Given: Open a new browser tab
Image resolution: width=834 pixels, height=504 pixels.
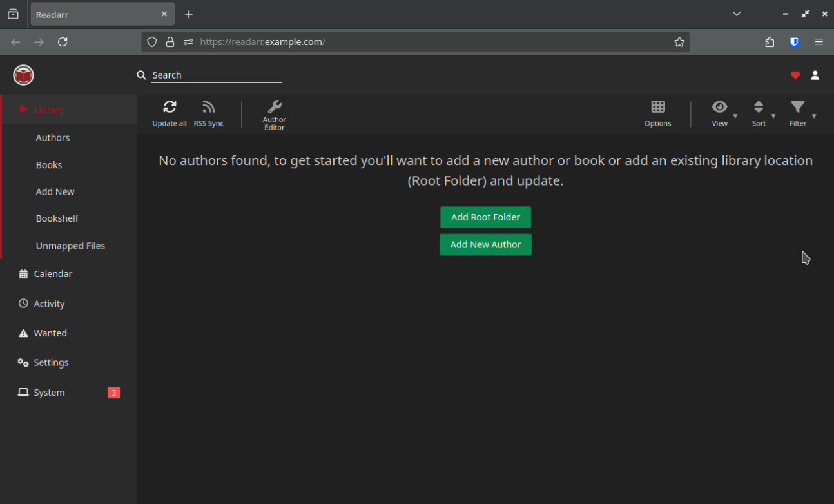Looking at the screenshot, I should point(189,14).
